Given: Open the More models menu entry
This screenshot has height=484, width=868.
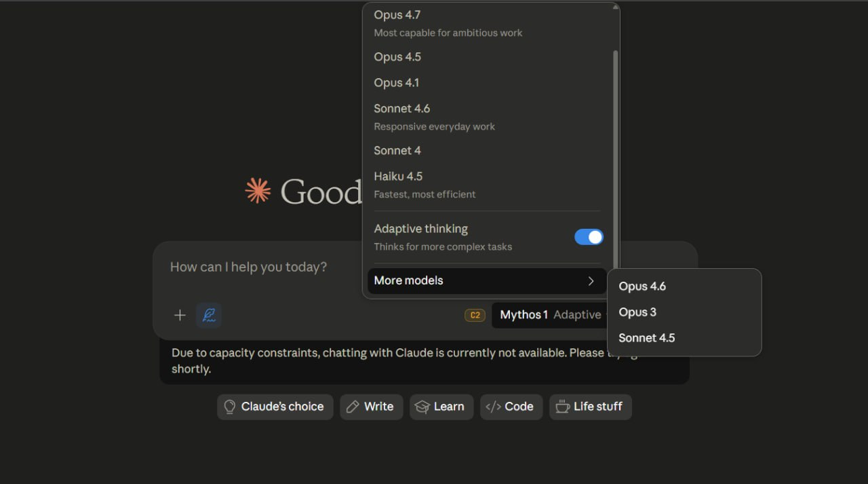Looking at the screenshot, I should pos(487,281).
